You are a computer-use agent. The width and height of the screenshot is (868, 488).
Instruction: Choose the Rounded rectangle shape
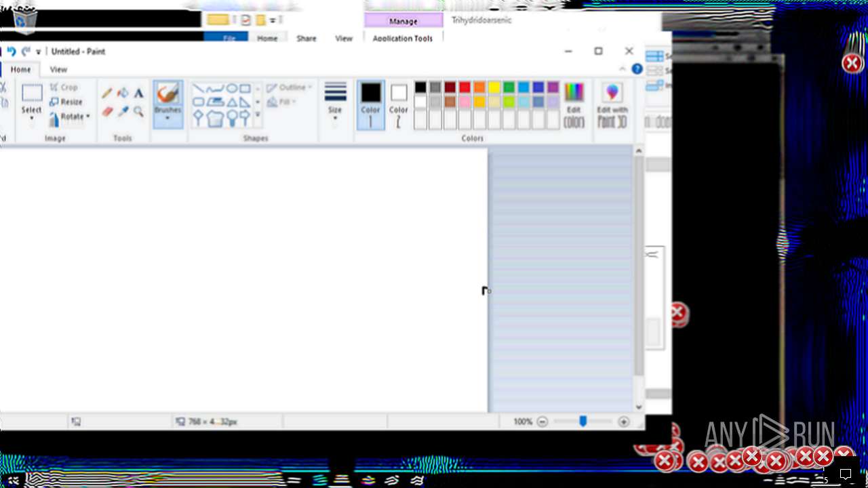coord(199,102)
